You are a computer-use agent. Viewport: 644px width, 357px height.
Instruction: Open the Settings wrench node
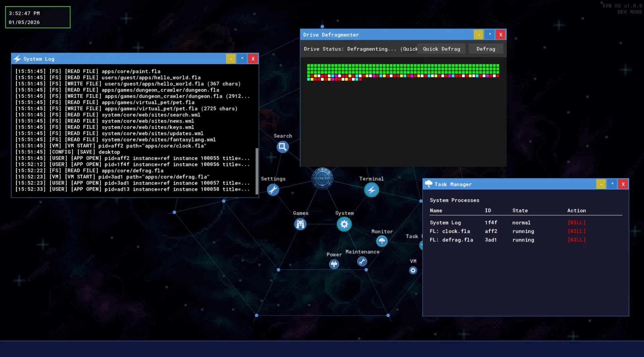click(273, 190)
